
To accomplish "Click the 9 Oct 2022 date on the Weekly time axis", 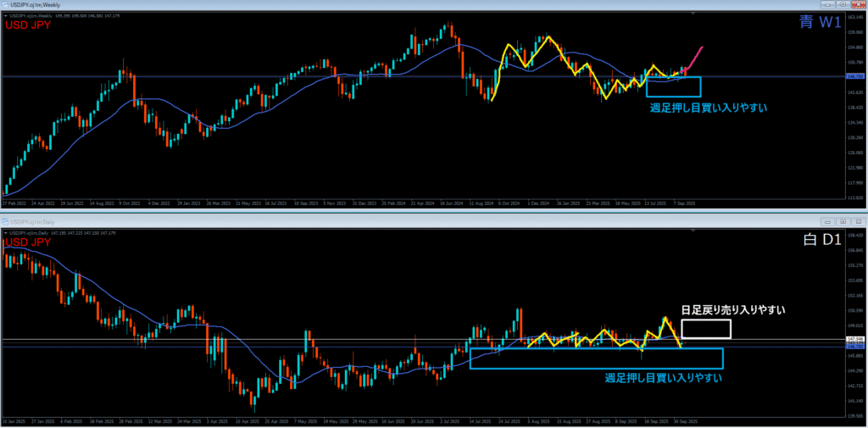I will tap(130, 203).
